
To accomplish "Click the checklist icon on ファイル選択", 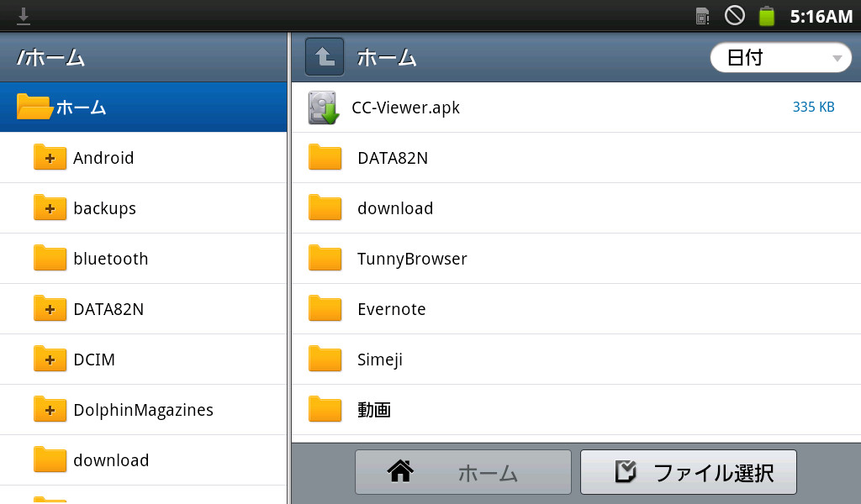I will pos(624,471).
